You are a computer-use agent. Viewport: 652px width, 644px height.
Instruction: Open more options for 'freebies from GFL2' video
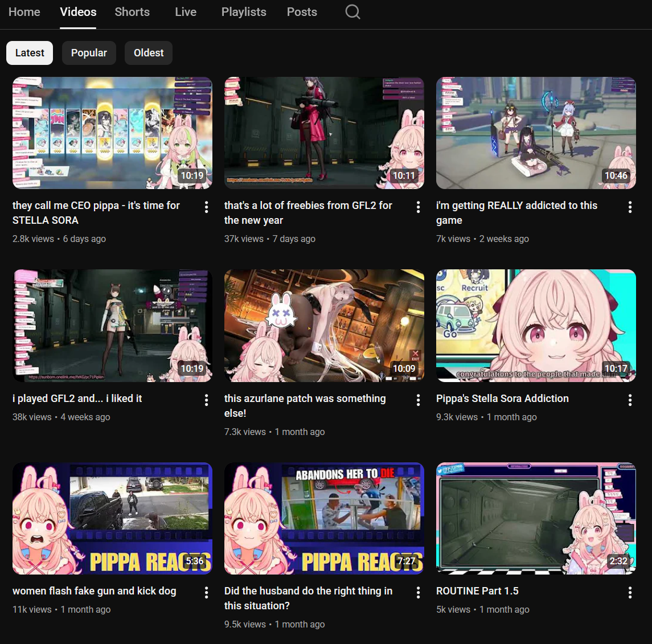click(418, 207)
